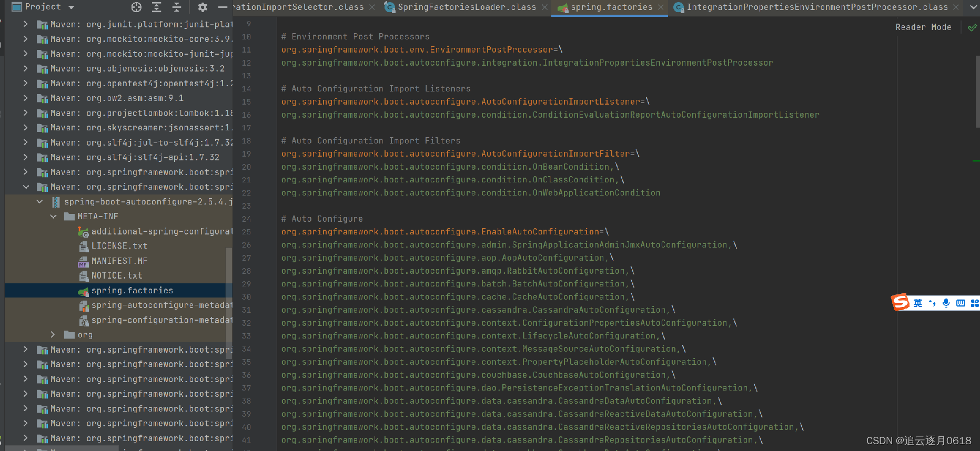This screenshot has height=451, width=980.
Task: Click line number 25 in the gutter
Action: pyautogui.click(x=246, y=232)
